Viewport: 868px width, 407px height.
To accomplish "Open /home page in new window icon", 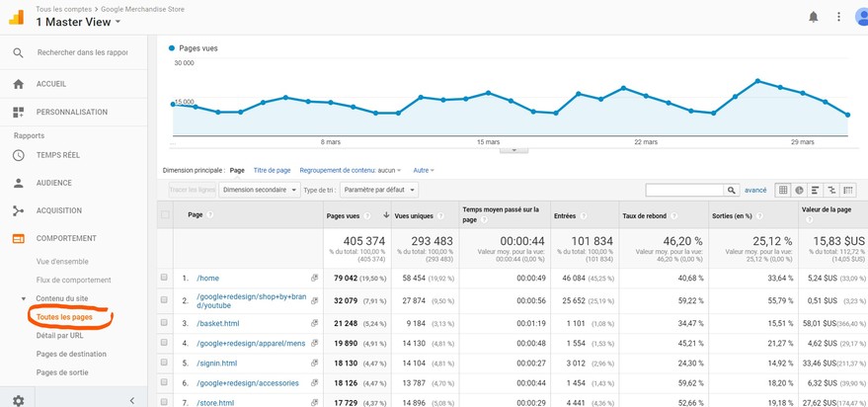I will 314,278.
